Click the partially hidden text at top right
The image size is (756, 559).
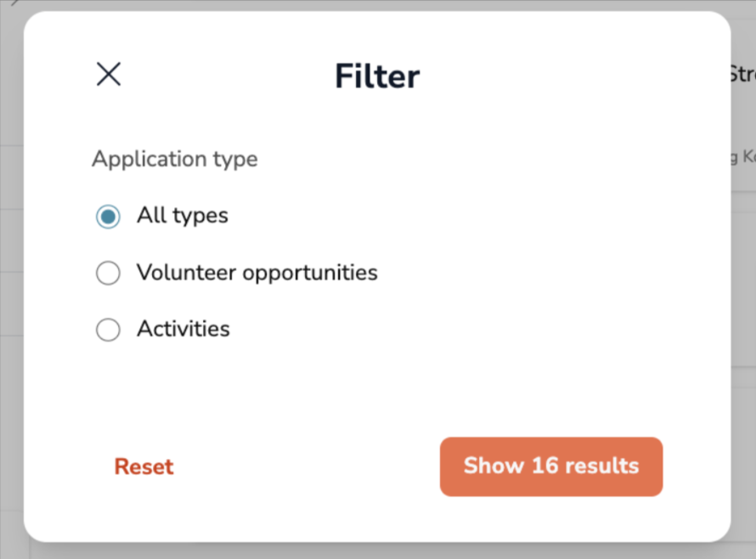point(742,75)
